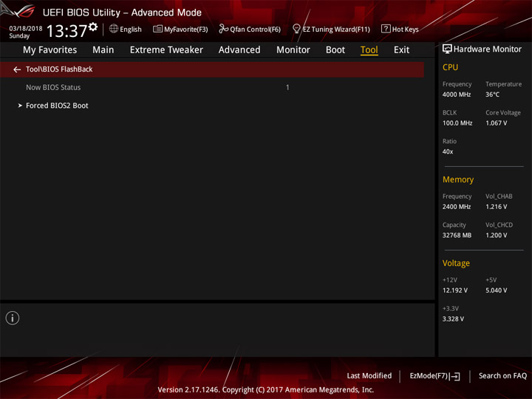532x399 pixels.
Task: Click Search on FAQ
Action: coord(502,375)
